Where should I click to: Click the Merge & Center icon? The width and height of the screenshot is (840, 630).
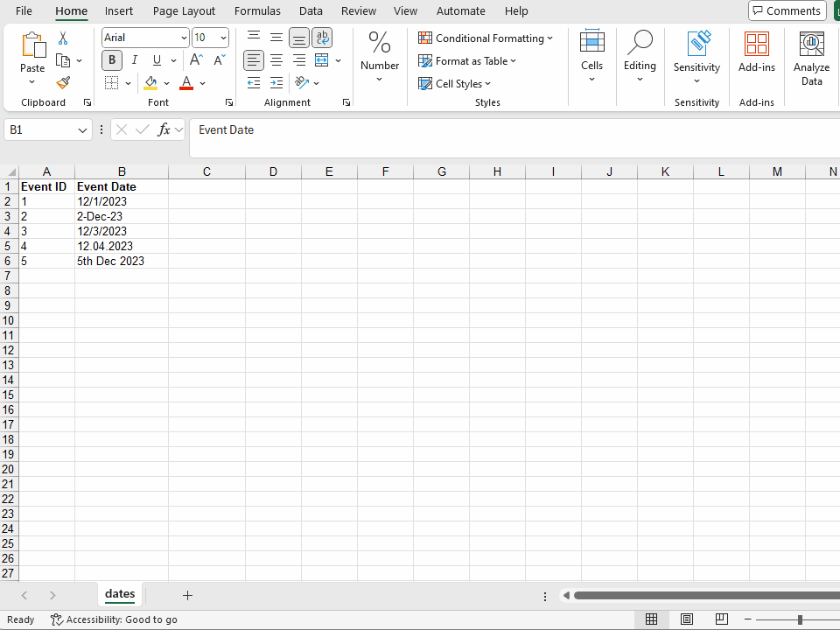coord(321,60)
